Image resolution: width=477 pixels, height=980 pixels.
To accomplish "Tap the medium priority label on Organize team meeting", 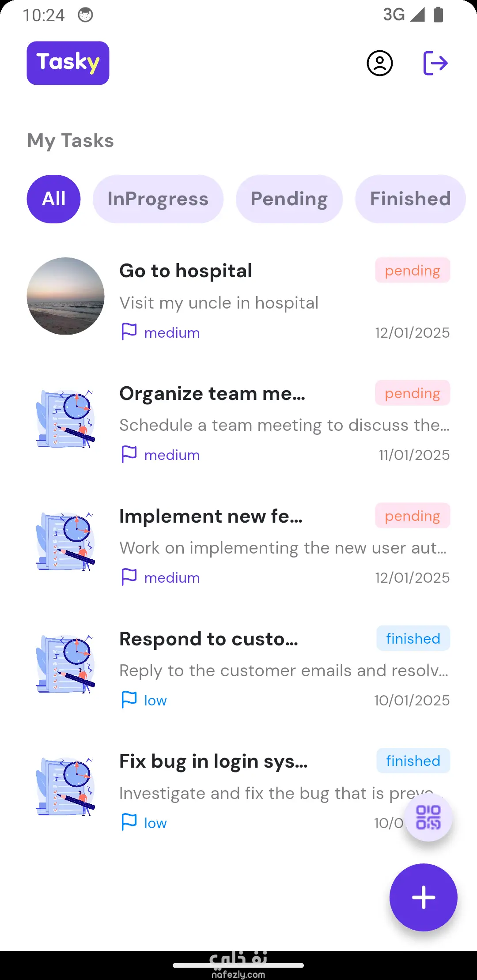I will pos(172,455).
